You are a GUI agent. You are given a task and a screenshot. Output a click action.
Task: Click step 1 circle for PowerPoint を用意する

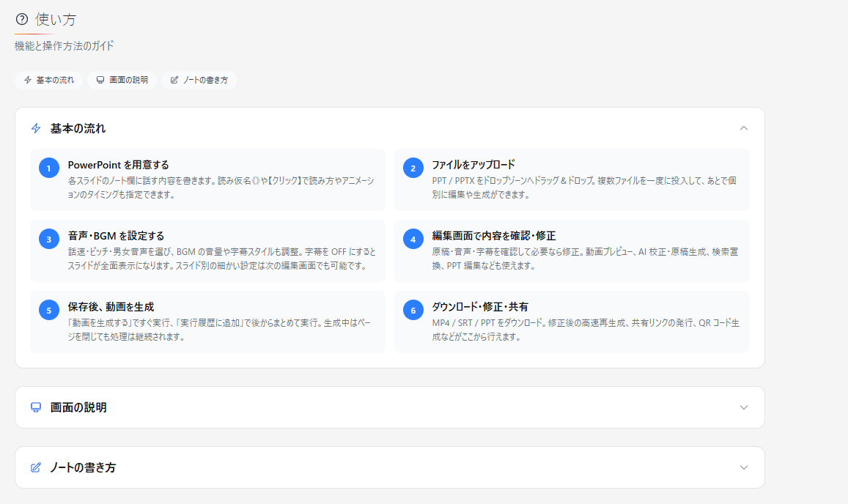click(48, 168)
